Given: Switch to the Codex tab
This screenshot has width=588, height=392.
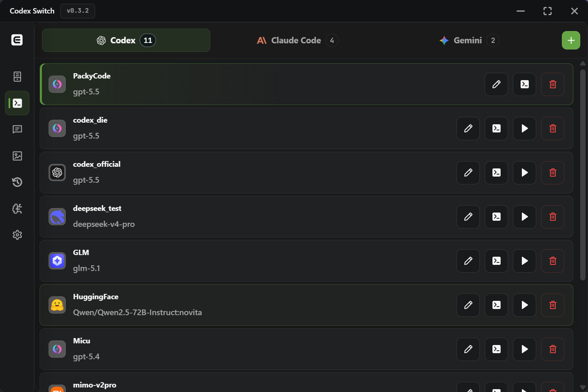Looking at the screenshot, I should 126,40.
